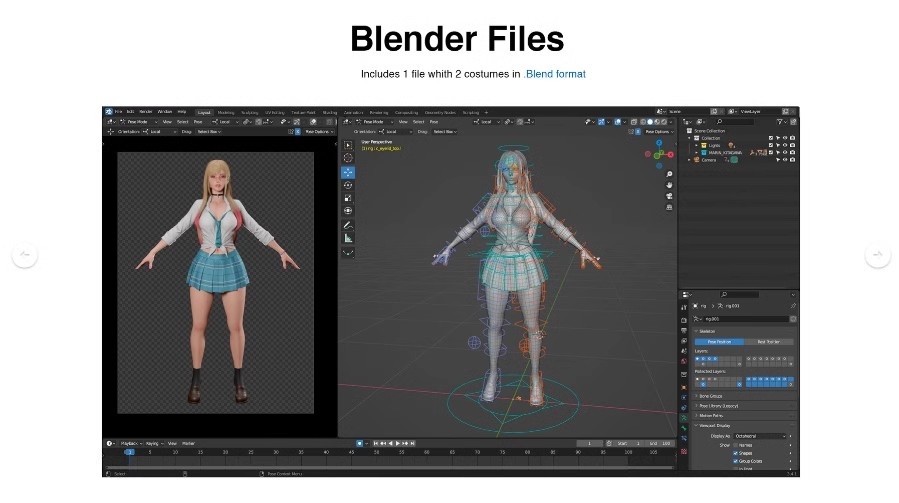Toggle Collection exclude checkbox in outliner
Viewport: 899px width, 503px height.
point(771,138)
